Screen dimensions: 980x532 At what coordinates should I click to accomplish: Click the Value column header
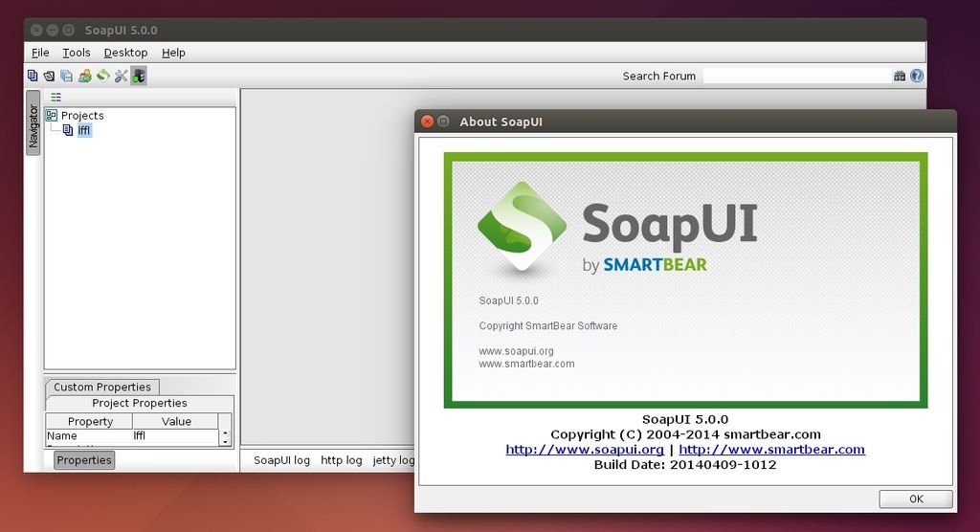[x=176, y=421]
